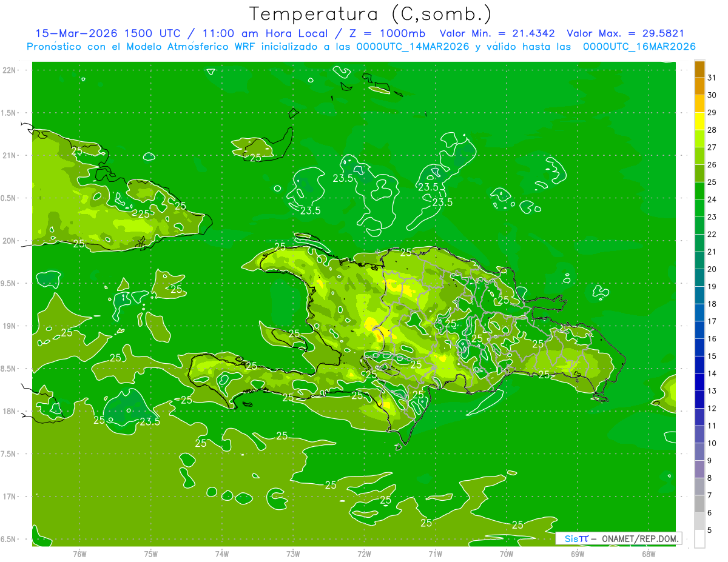Click the '68W' longitude axis label

[648, 554]
